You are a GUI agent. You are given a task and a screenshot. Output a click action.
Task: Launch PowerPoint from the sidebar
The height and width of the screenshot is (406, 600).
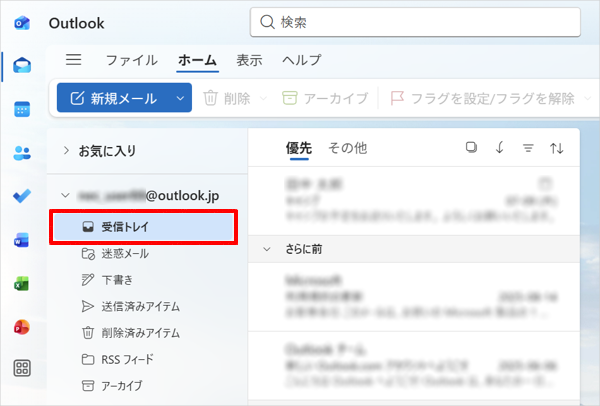pos(22,327)
